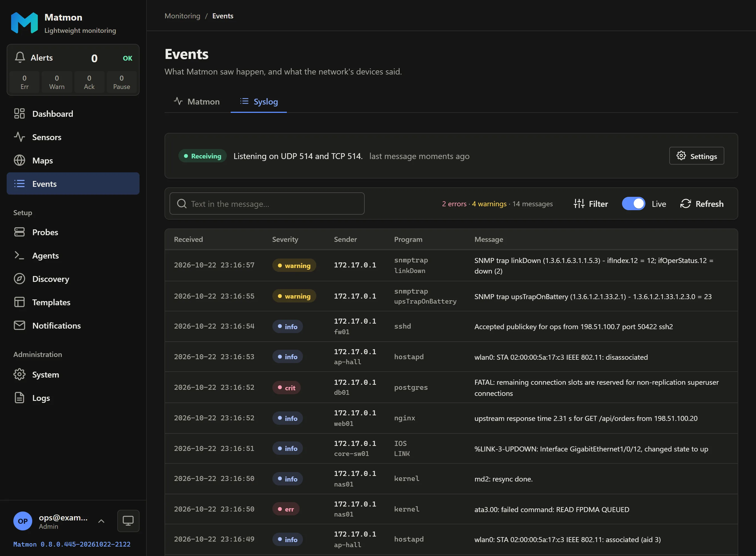This screenshot has height=556, width=756.
Task: Open Dashboard via its grid icon
Action: click(19, 114)
